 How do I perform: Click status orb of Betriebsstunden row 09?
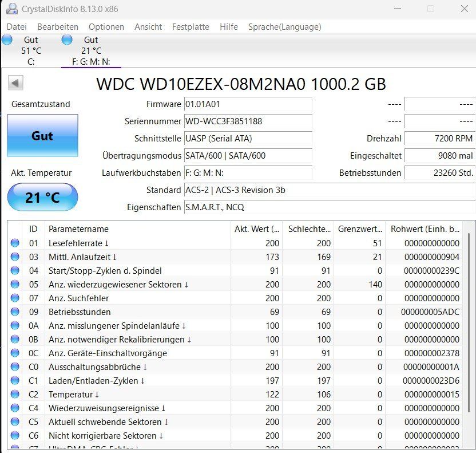pos(15,312)
